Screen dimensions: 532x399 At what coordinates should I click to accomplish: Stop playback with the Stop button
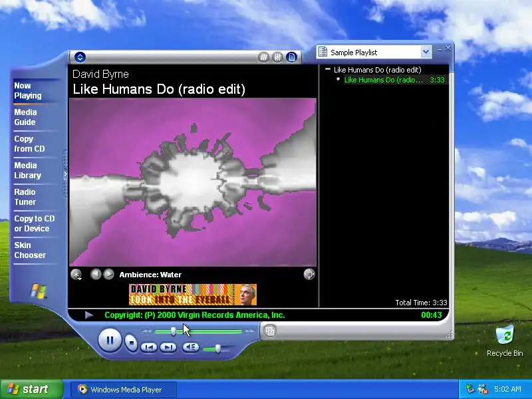(x=131, y=342)
